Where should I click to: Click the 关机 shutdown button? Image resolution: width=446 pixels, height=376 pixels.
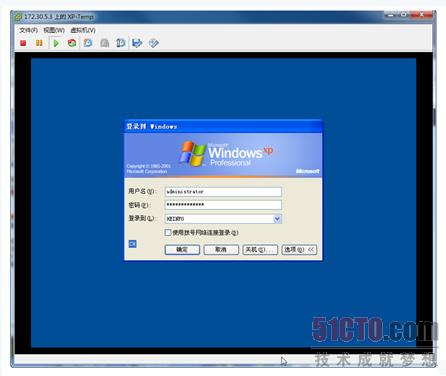pyautogui.click(x=260, y=250)
